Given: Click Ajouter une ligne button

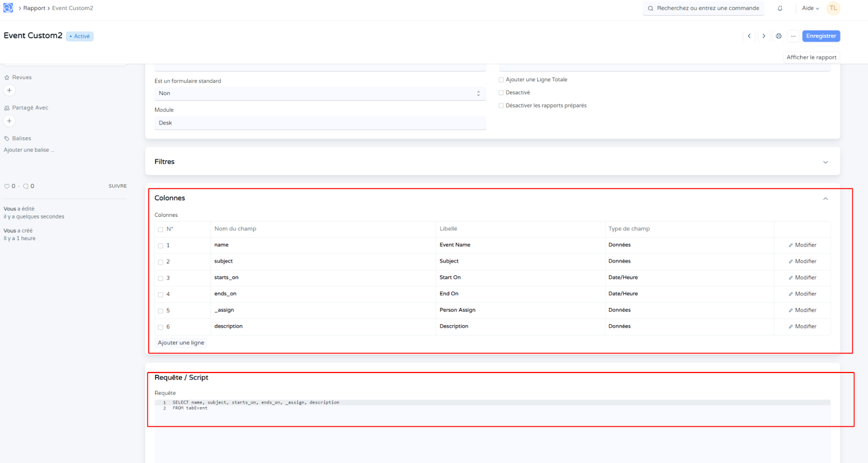Looking at the screenshot, I should [x=181, y=343].
